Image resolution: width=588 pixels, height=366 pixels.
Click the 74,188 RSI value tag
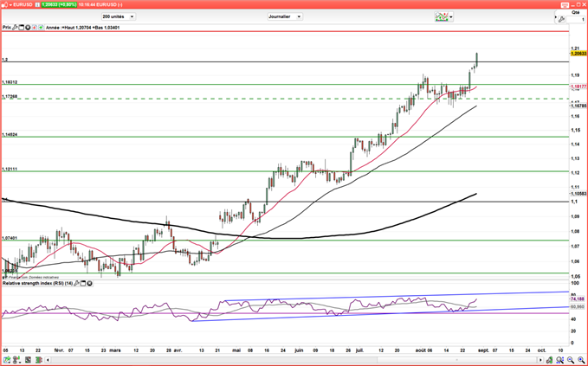[578, 299]
